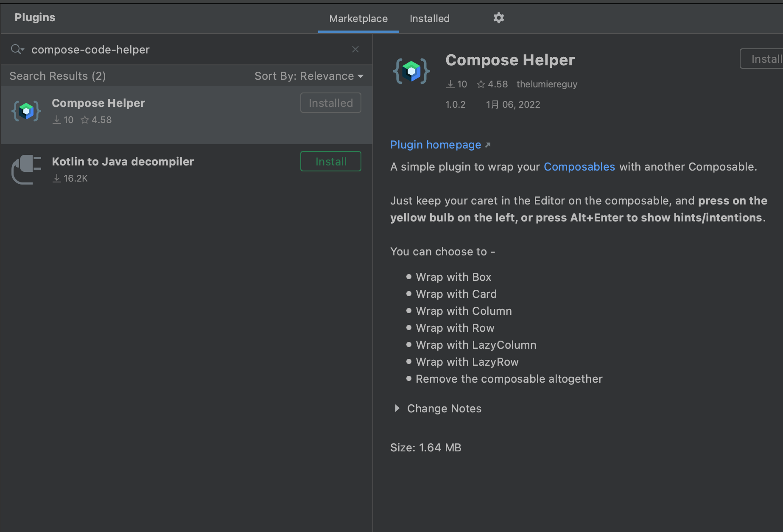Click the Kotlin to Java decompiler plugin icon
783x532 pixels.
(26, 169)
